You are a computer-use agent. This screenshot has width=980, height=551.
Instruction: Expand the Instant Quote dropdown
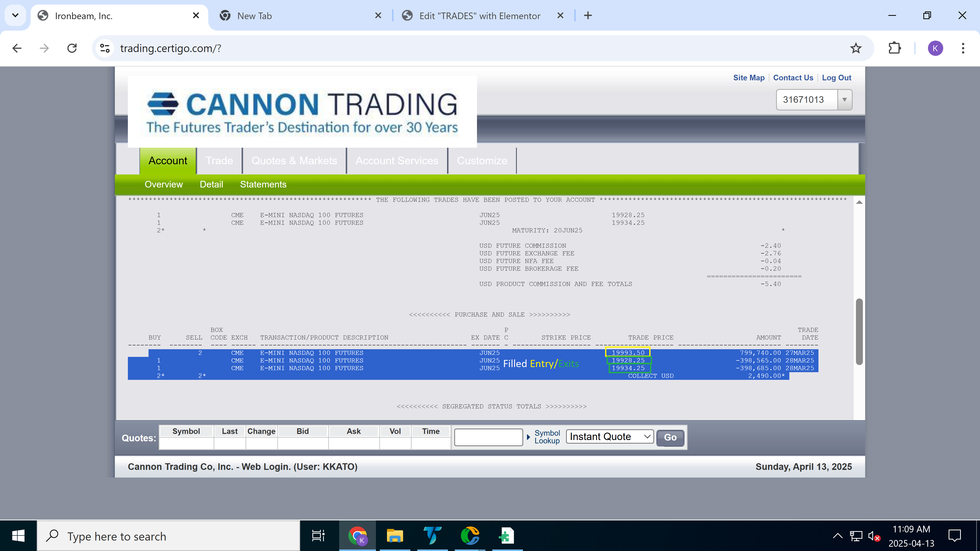(x=609, y=436)
